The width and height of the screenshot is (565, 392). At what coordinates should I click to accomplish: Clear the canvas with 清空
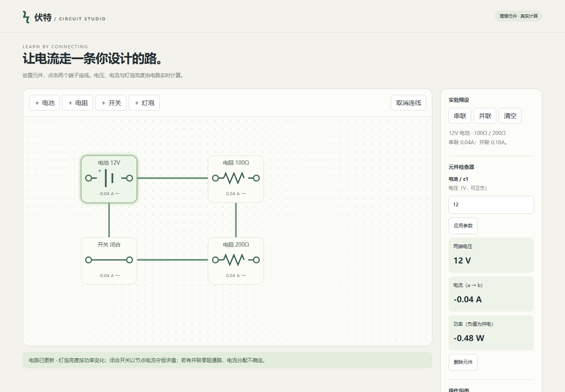[510, 116]
